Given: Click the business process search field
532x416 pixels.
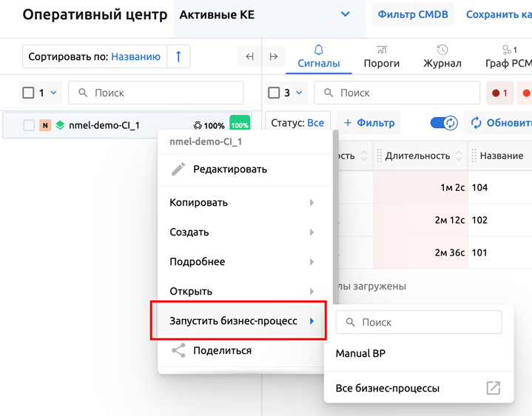Looking at the screenshot, I should [x=419, y=323].
